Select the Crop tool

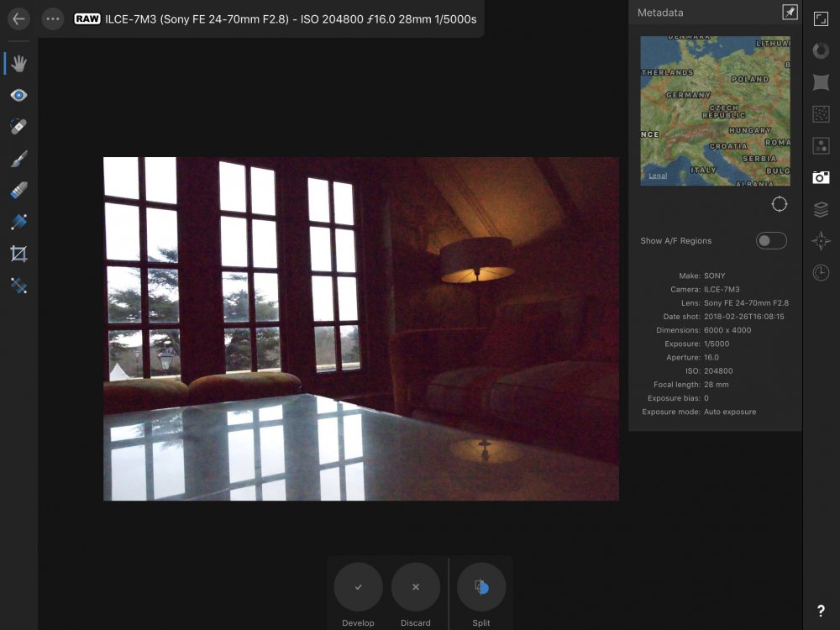[18, 254]
